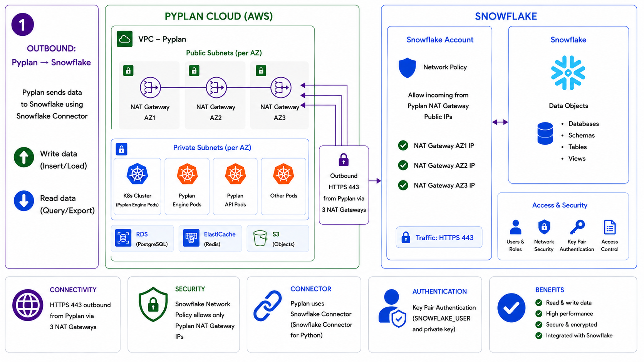Screen dimensions: 644x362
Task: Click the Network Security shield icon
Action: tap(544, 227)
